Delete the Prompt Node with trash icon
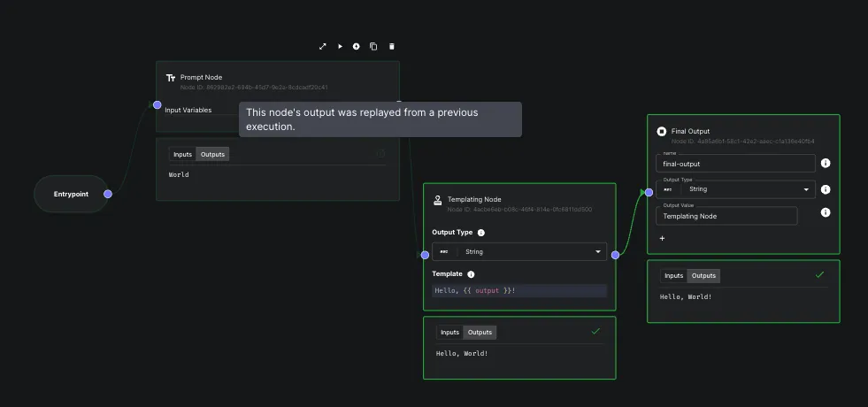868x407 pixels. coord(392,47)
